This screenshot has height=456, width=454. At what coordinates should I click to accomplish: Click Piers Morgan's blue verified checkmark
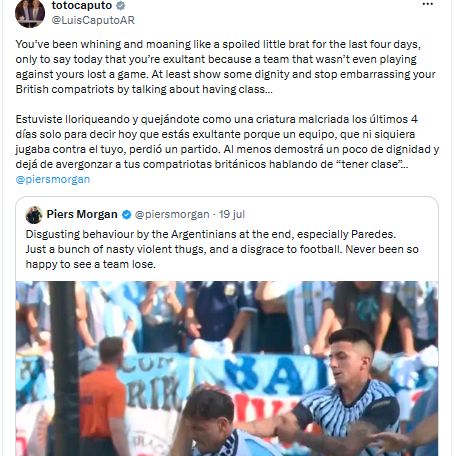click(127, 214)
